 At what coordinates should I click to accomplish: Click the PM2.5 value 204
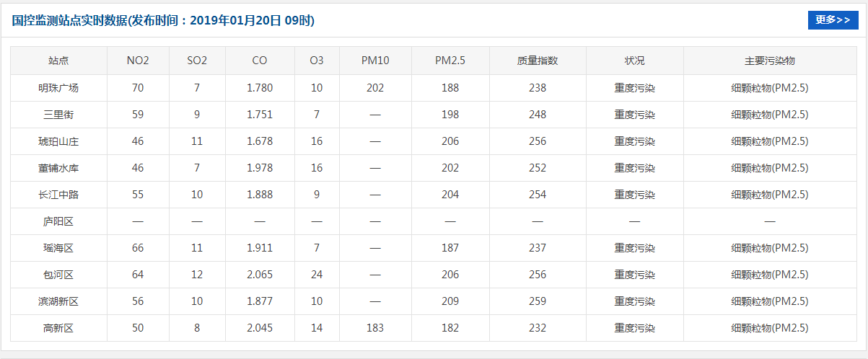(x=450, y=195)
